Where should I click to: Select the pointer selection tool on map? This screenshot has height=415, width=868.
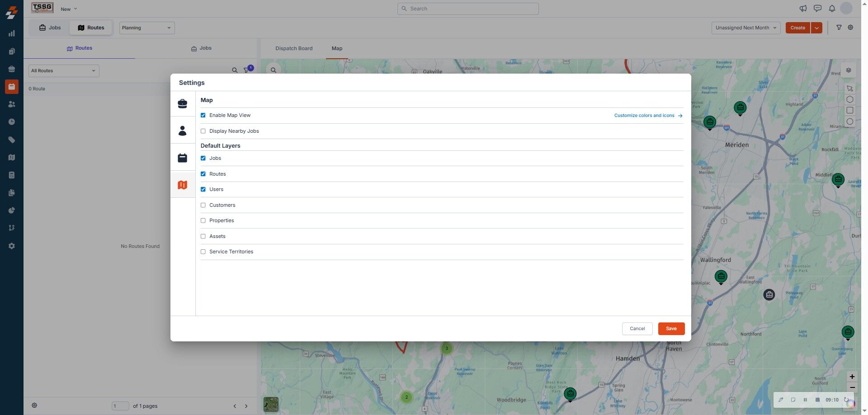click(850, 89)
